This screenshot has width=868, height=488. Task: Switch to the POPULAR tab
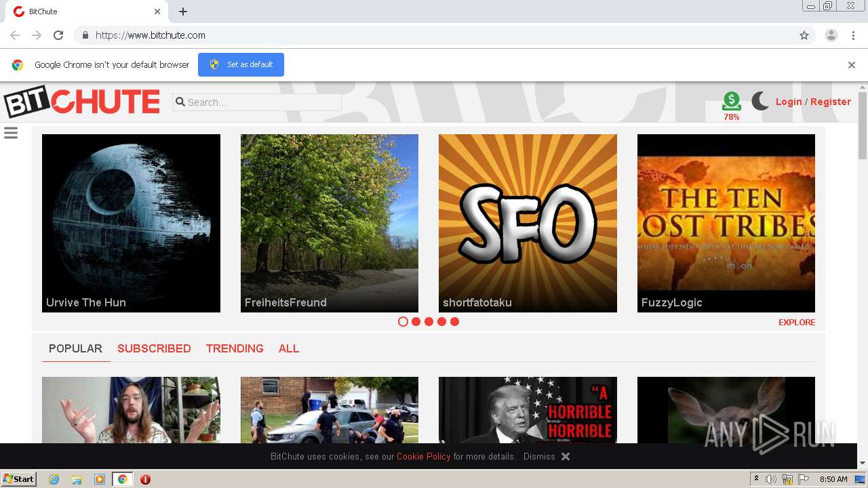click(x=75, y=348)
